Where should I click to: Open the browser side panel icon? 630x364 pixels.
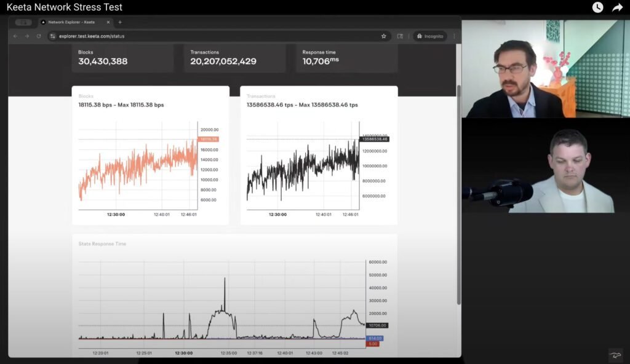point(400,36)
